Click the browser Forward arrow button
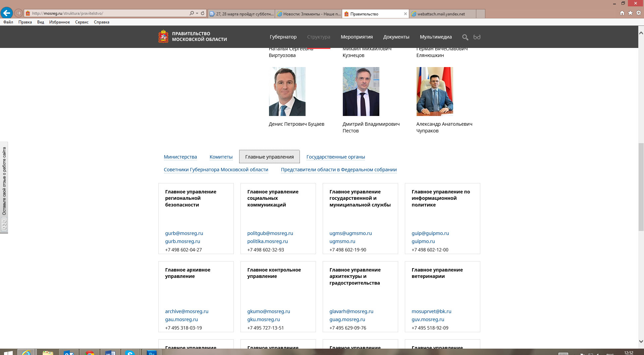644x355 pixels. (18, 13)
